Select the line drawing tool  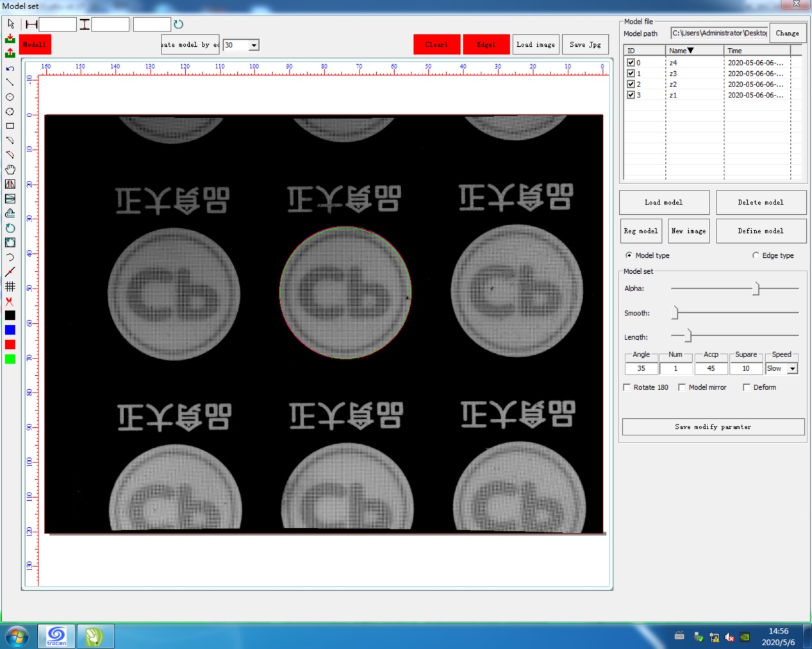click(x=10, y=83)
